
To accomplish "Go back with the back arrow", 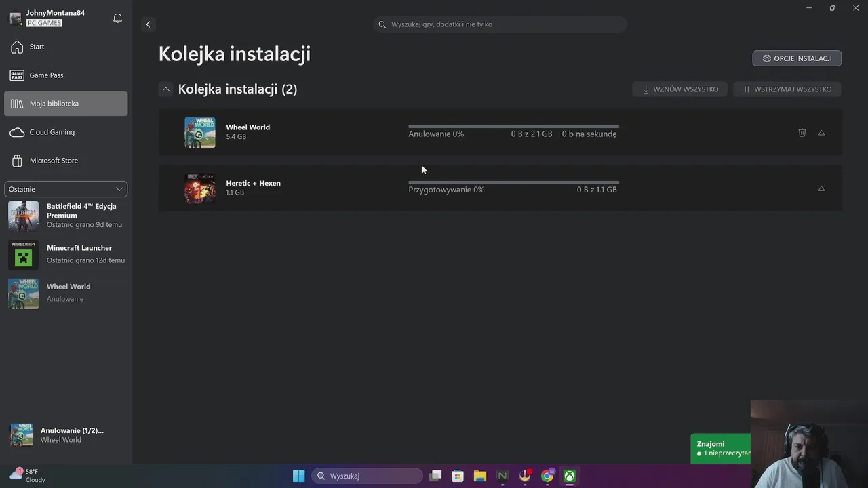I will click(x=148, y=24).
